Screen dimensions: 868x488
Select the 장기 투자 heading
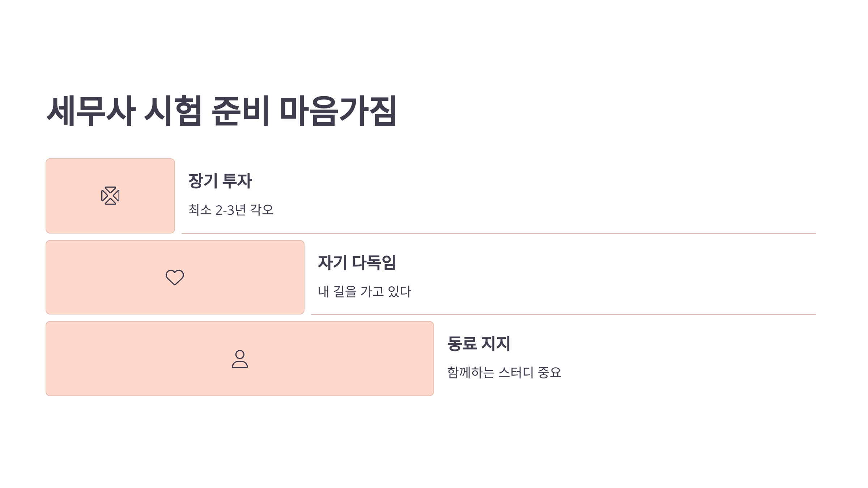[220, 181]
